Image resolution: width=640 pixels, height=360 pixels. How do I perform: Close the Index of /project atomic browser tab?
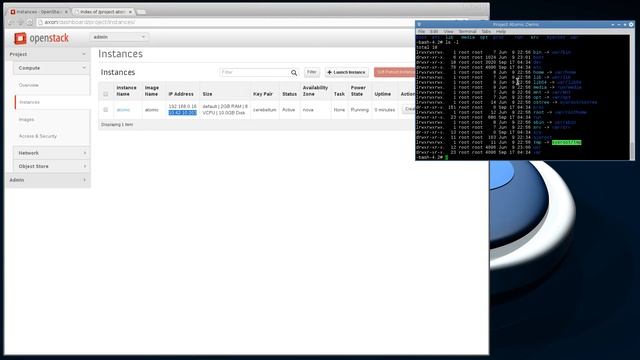(x=130, y=12)
